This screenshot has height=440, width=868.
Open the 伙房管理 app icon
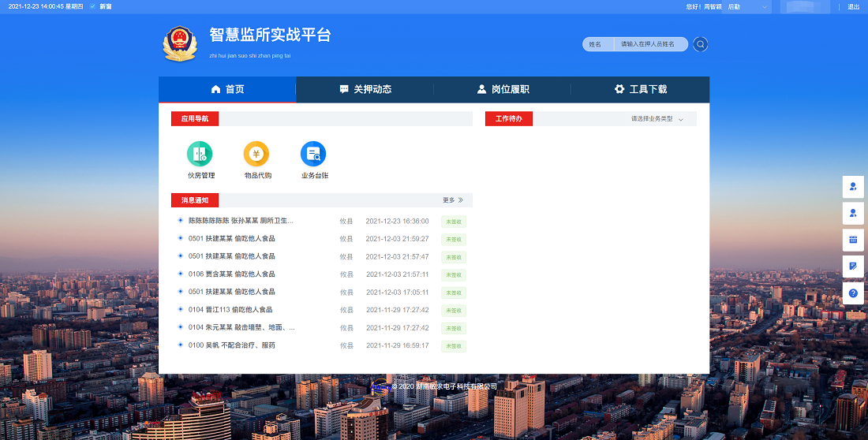200,154
